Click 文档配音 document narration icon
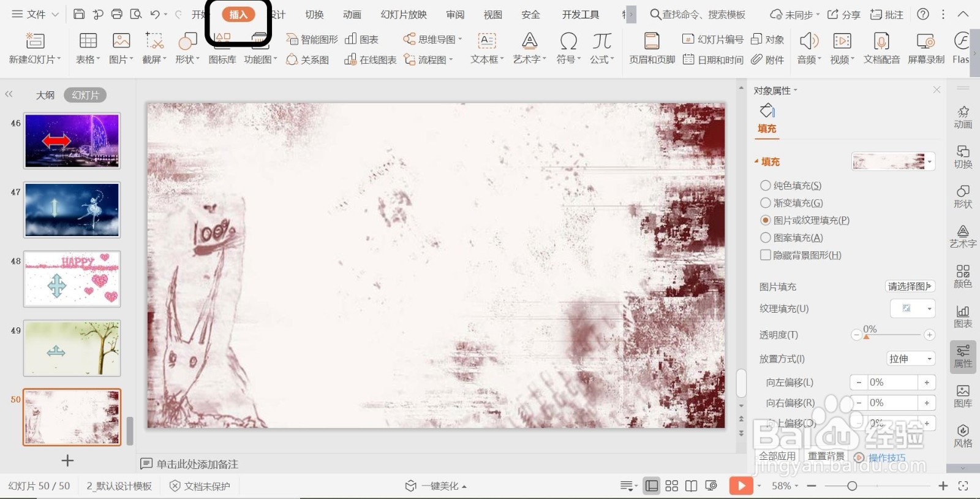 click(x=881, y=41)
